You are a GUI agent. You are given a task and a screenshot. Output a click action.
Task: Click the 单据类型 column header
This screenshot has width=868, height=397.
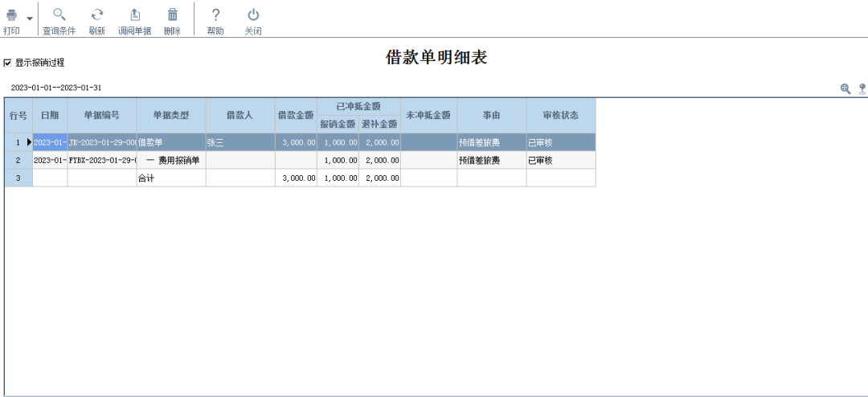170,115
